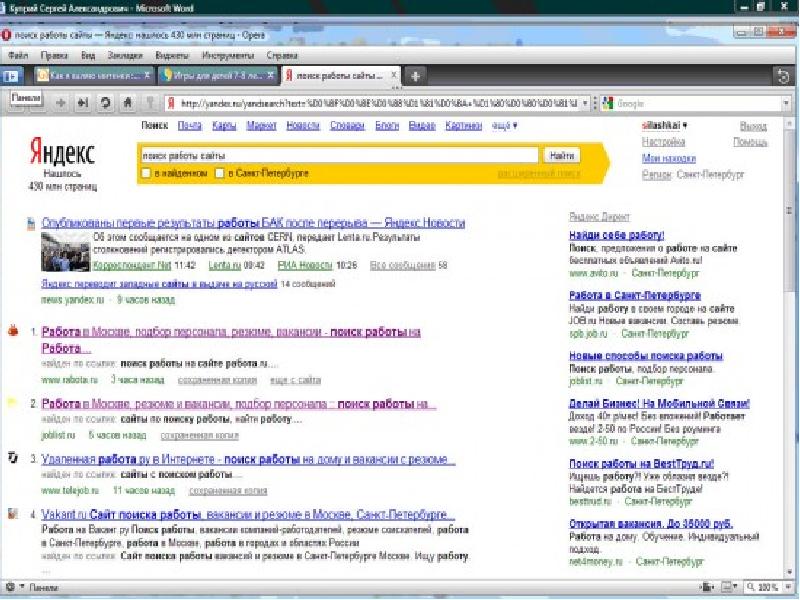800x600 pixels.
Task: Click the Yandex search query input field
Action: [x=340, y=156]
